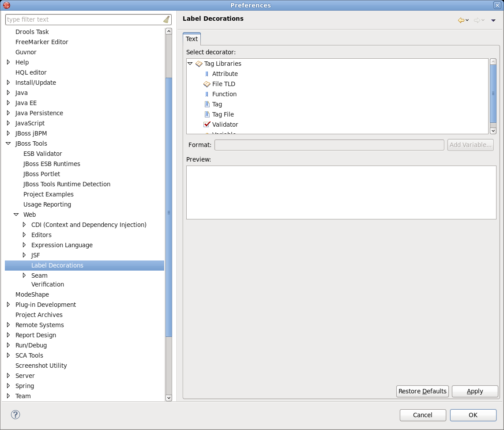Open the preferences view menu dropdown arrow
Screen dimensions: 504x430
click(493, 20)
